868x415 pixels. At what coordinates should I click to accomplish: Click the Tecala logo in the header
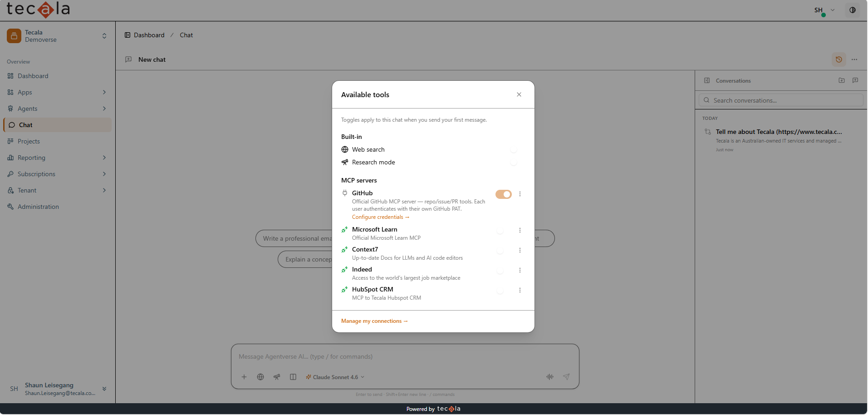38,10
